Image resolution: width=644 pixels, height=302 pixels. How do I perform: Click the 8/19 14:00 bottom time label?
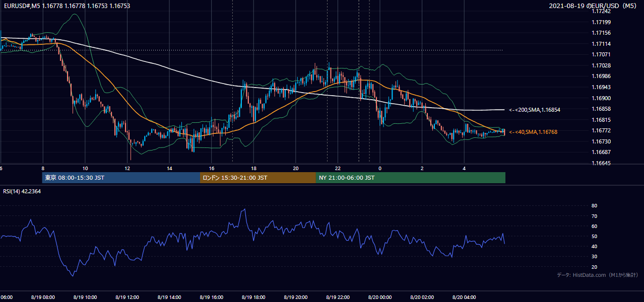169,297
